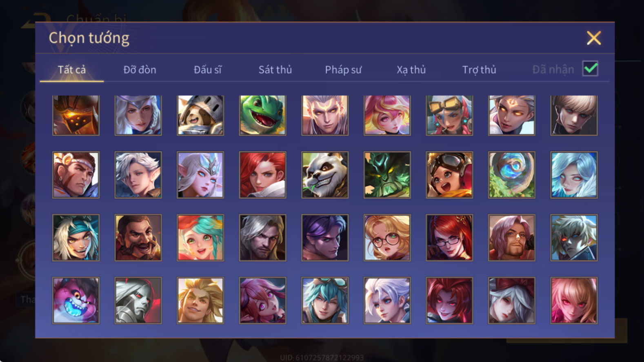Pick the girl wearing aviator goggles helmet
The image size is (644, 362).
tap(449, 175)
